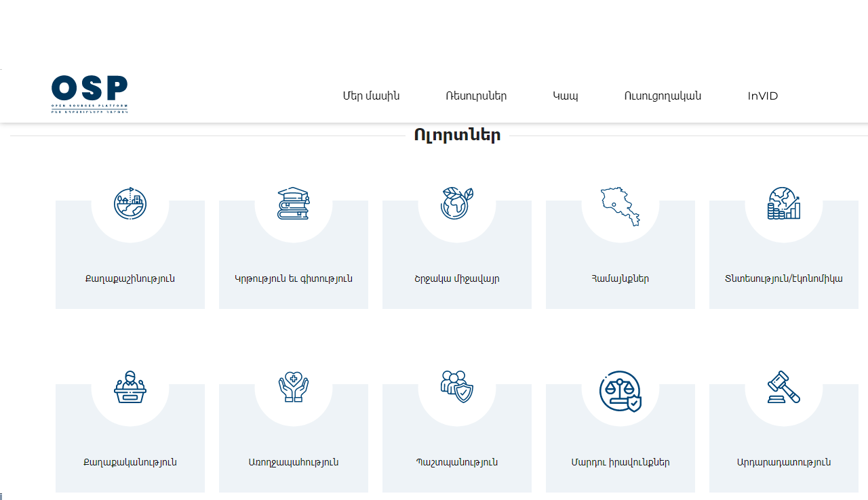The width and height of the screenshot is (868, 500).
Task: Open the Տնտեսություն/Էկոնոմիկա text link
Action: coord(784,278)
